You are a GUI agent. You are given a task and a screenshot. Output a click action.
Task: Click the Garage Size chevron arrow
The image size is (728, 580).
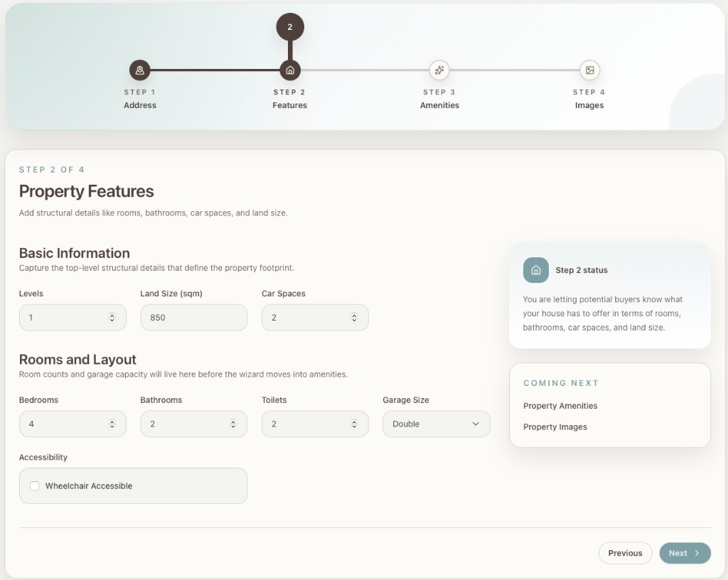pos(476,424)
